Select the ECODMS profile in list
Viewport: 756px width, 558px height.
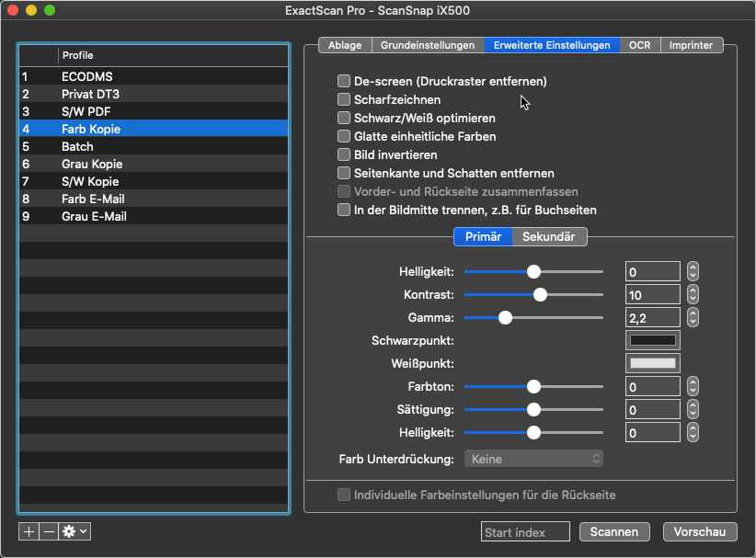[x=87, y=76]
